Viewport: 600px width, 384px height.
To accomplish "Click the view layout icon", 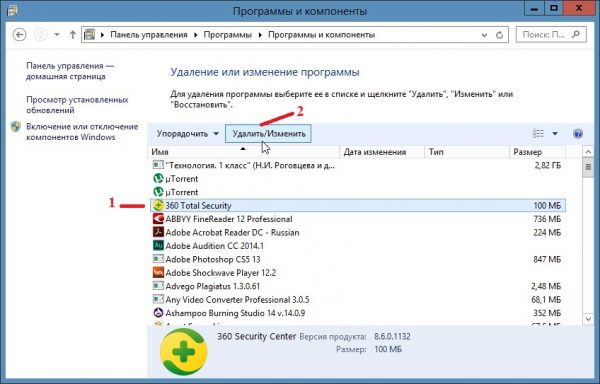I will pyautogui.click(x=538, y=133).
